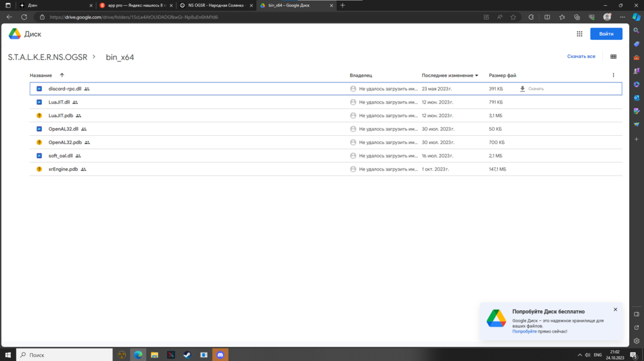Switch to grid layout view icon

tap(613, 57)
